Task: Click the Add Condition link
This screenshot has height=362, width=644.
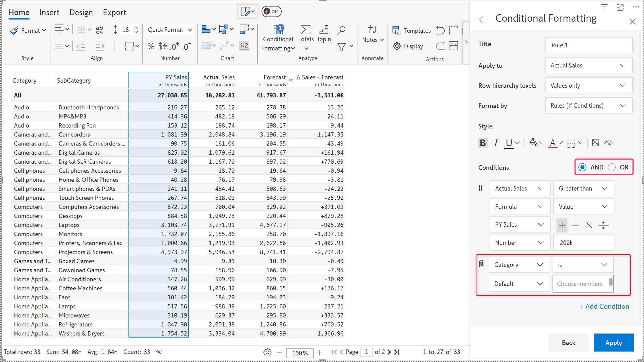Action: pyautogui.click(x=604, y=306)
